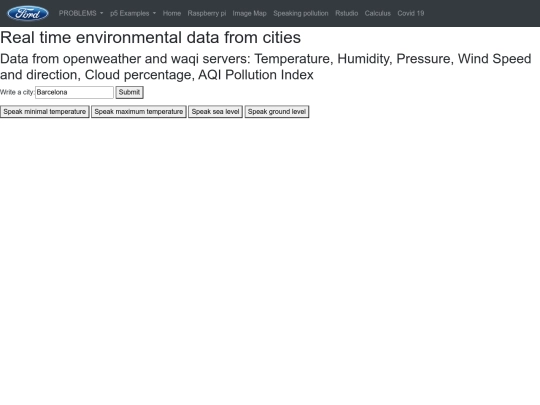Click Speak minimal temperature button
Viewport: 540px width, 405px height.
point(45,112)
